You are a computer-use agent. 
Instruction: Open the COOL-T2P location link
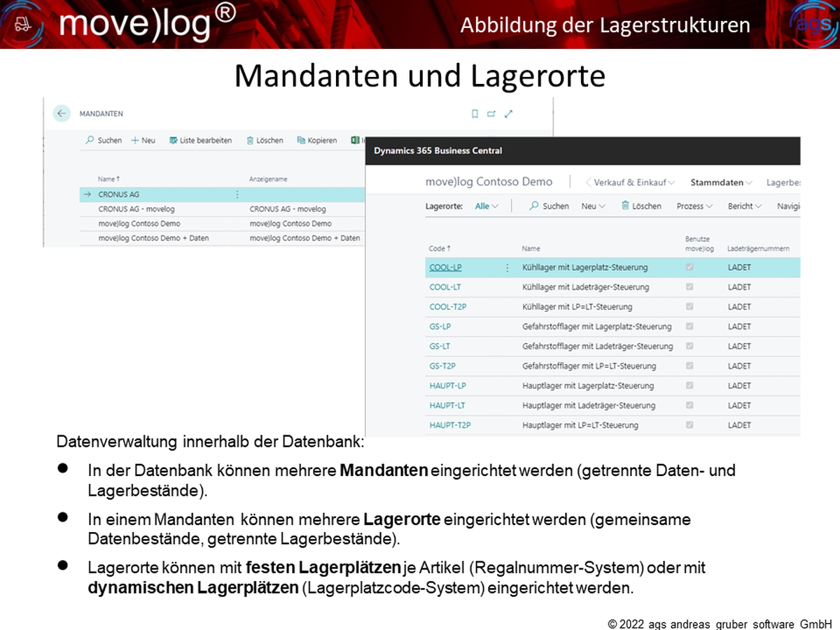[x=447, y=307]
